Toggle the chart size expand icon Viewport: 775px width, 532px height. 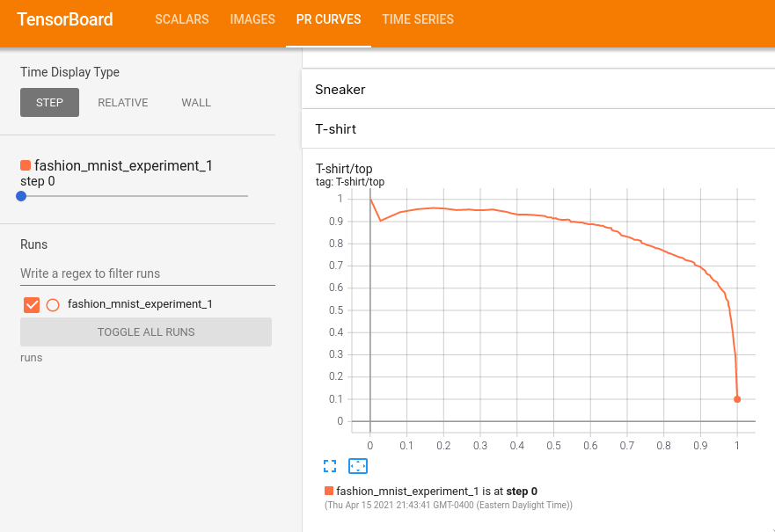click(x=330, y=466)
